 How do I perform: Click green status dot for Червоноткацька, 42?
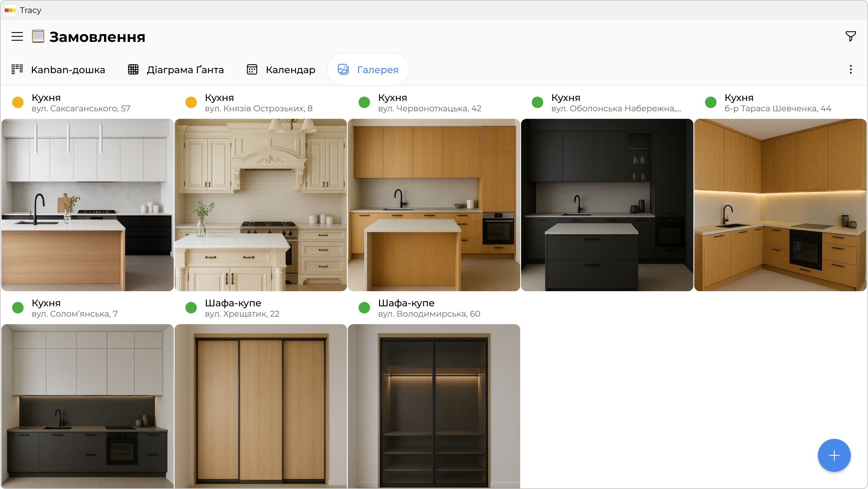click(x=364, y=102)
